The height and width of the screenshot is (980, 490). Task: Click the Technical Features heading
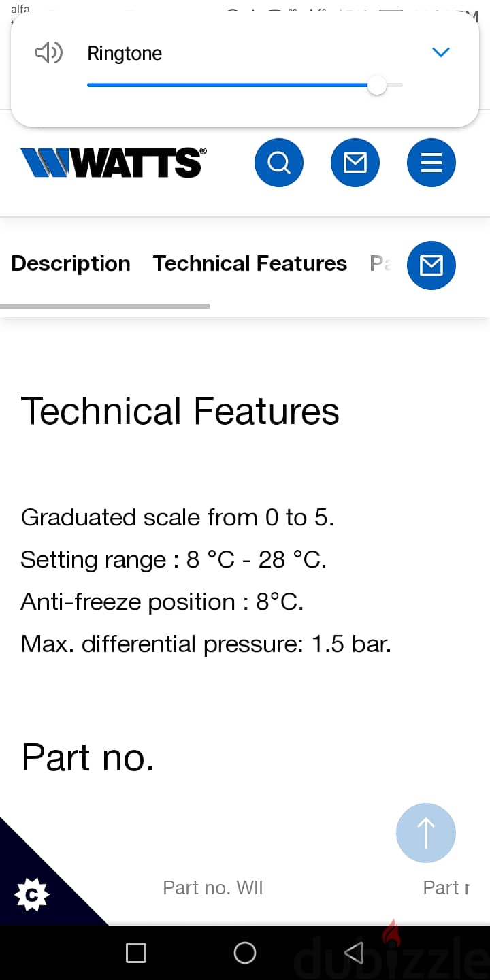(180, 412)
